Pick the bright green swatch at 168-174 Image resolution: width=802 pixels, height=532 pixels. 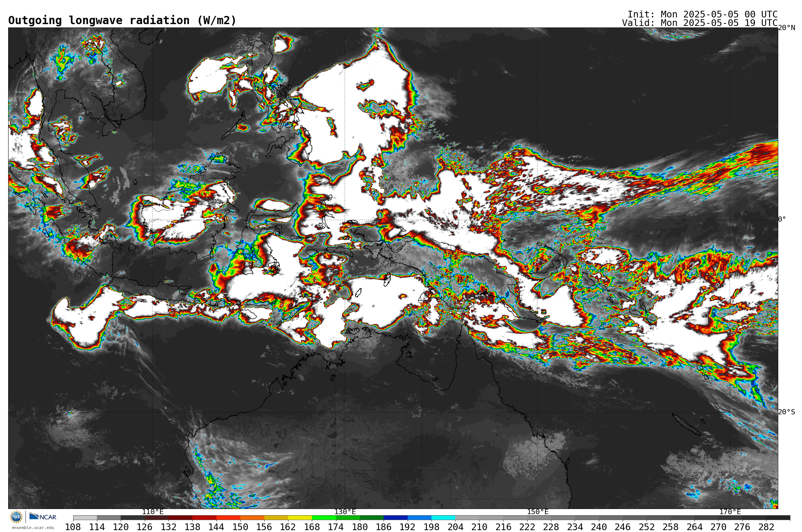click(x=324, y=518)
